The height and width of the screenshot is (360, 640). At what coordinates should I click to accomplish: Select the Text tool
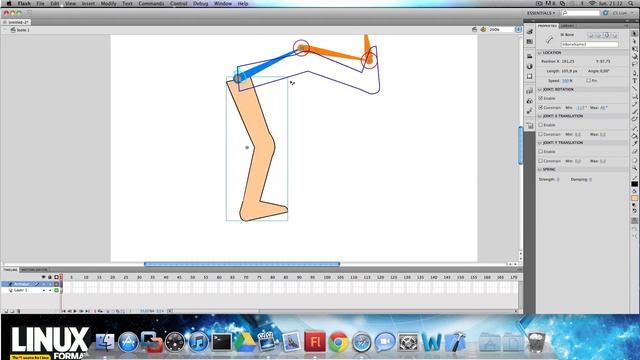(634, 80)
